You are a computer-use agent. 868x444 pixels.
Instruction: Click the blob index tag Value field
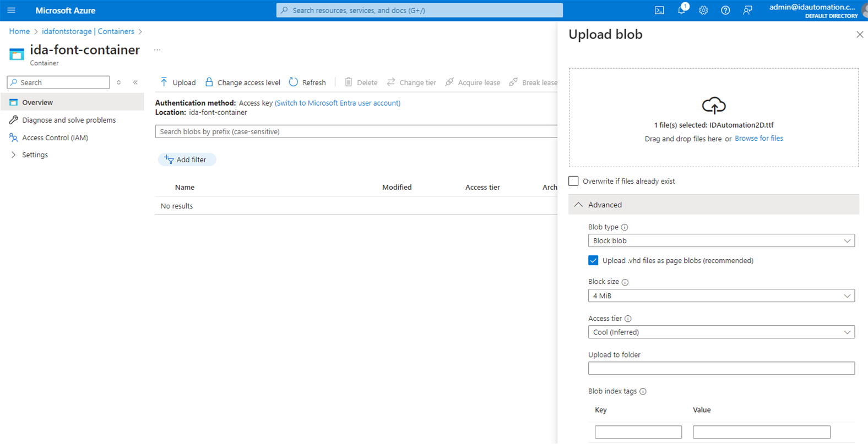[x=762, y=432]
